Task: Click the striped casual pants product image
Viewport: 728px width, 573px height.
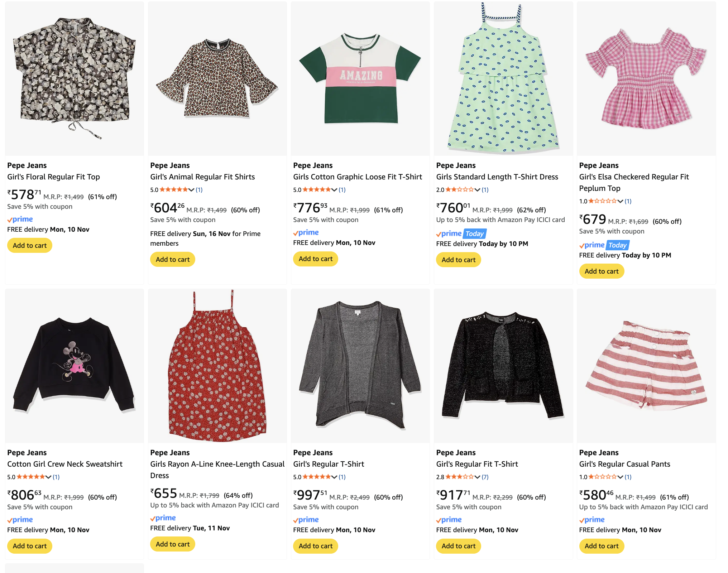Action: point(646,366)
